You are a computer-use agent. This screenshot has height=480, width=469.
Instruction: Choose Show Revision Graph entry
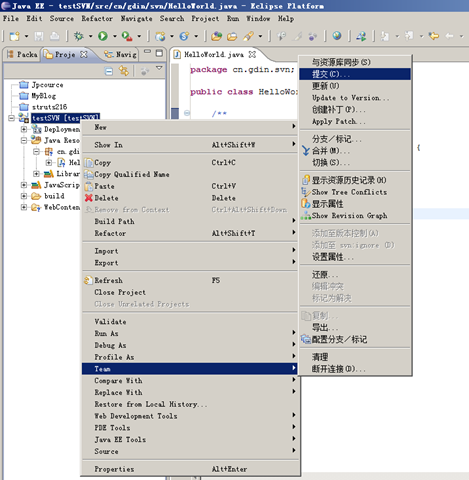point(355,216)
